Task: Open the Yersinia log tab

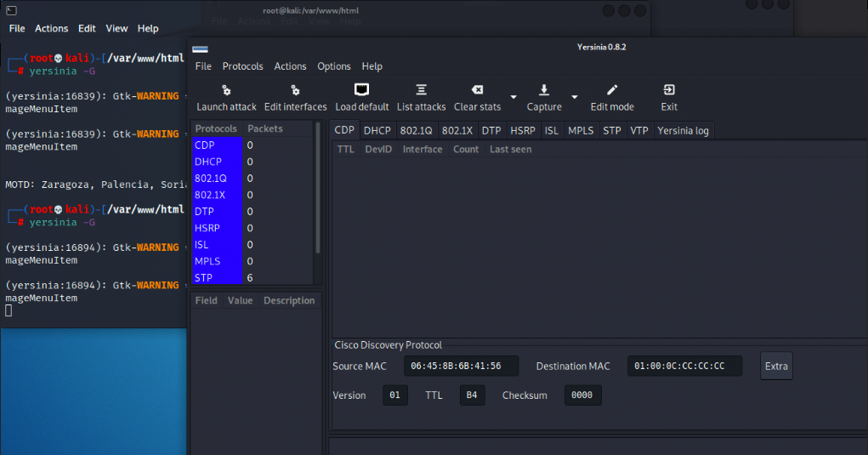Action: [x=683, y=131]
